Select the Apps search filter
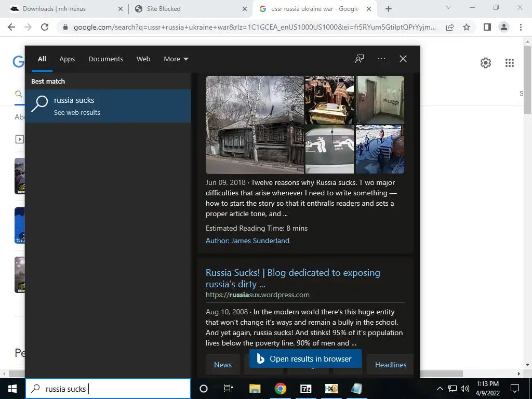This screenshot has height=399, width=532. pos(67,59)
